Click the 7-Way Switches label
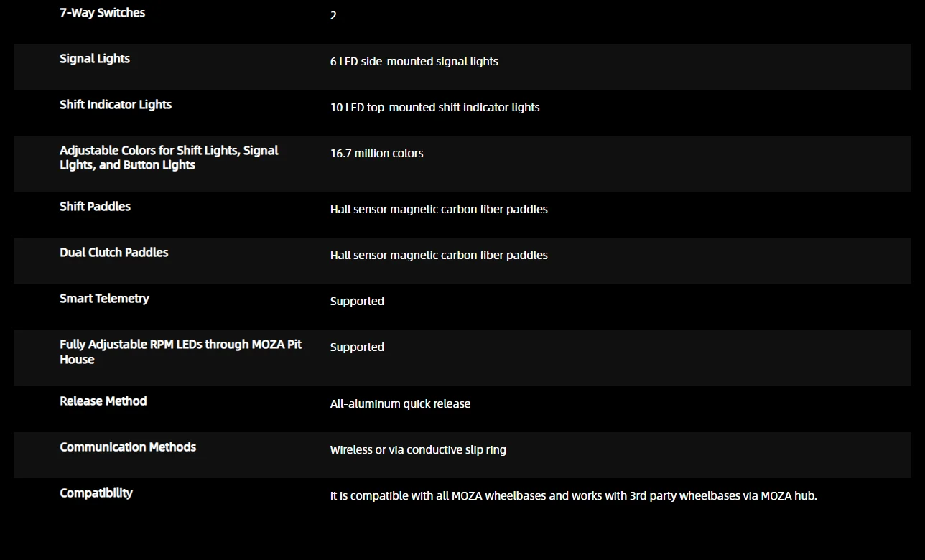This screenshot has width=925, height=560. click(102, 13)
